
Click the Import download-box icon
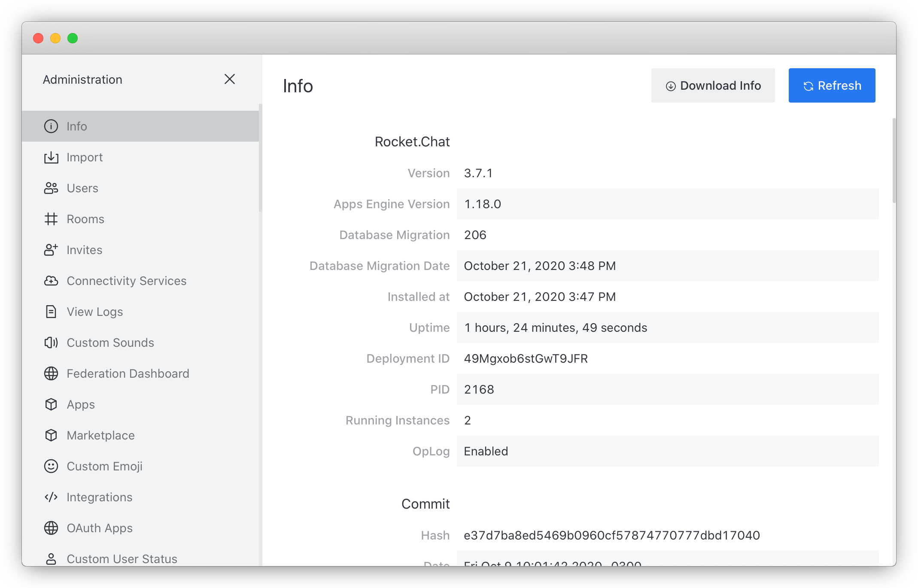[x=51, y=158]
